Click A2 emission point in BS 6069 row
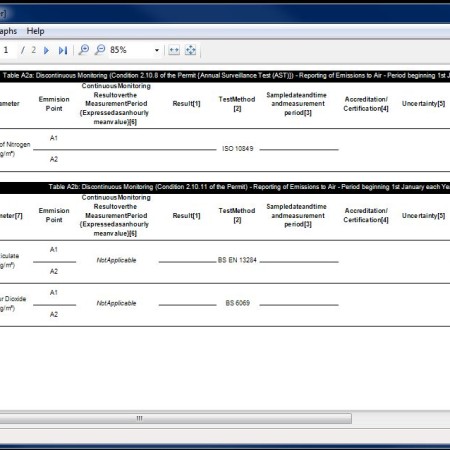 pos(54,314)
